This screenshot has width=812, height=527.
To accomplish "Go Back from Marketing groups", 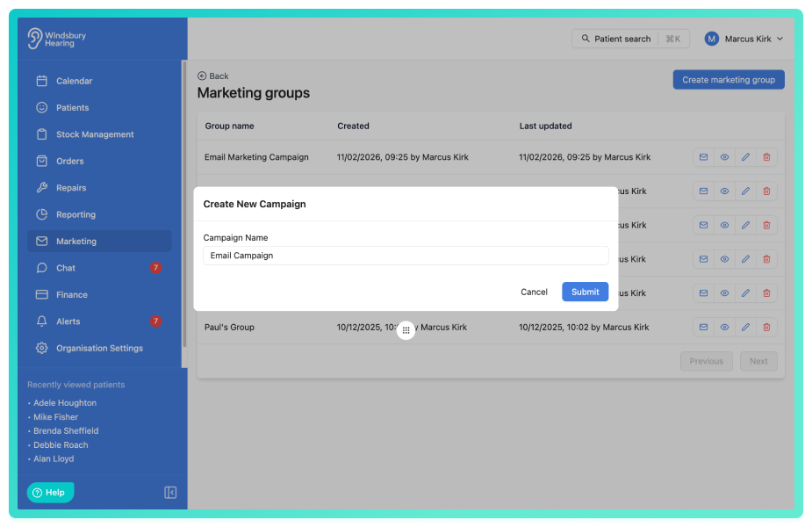I will pos(212,76).
